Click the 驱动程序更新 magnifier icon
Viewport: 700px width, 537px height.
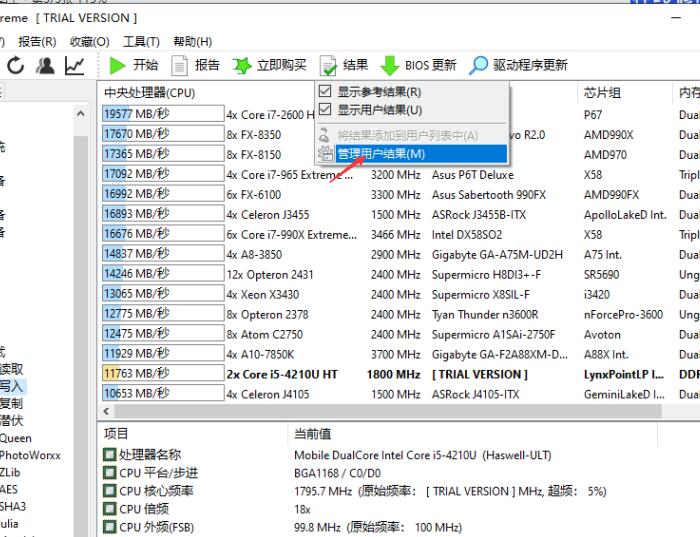479,66
